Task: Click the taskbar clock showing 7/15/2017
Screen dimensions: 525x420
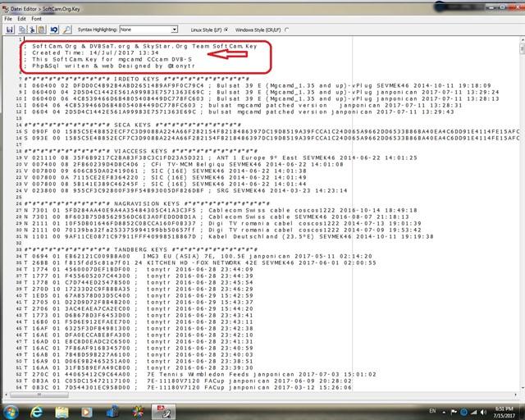Action: tap(504, 413)
